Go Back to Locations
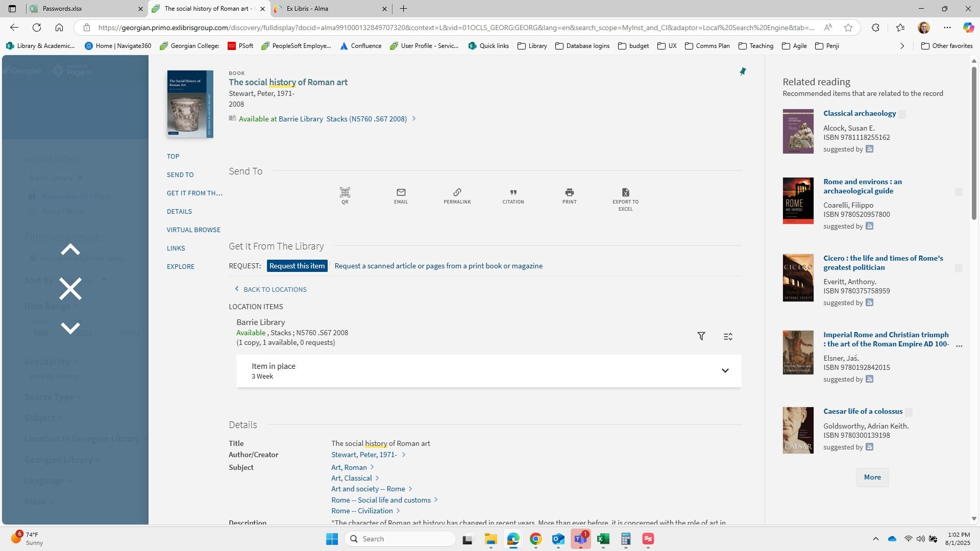The height and width of the screenshot is (551, 980). pos(271,289)
